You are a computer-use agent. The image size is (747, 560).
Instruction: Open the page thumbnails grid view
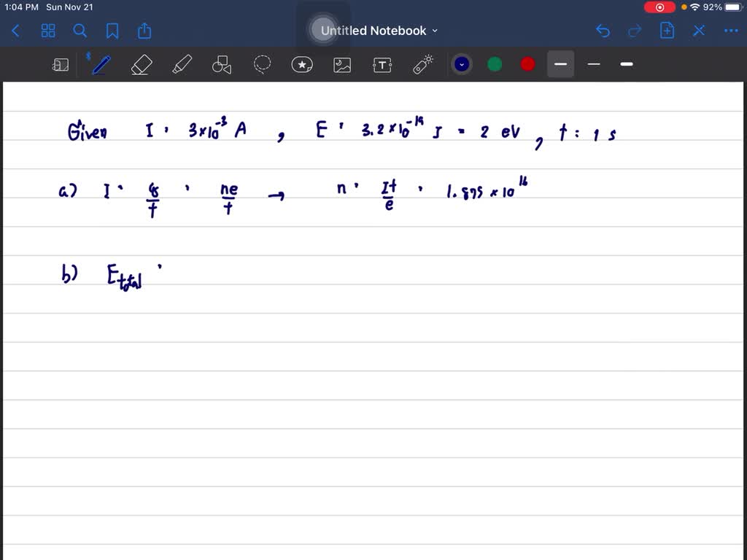click(x=48, y=31)
